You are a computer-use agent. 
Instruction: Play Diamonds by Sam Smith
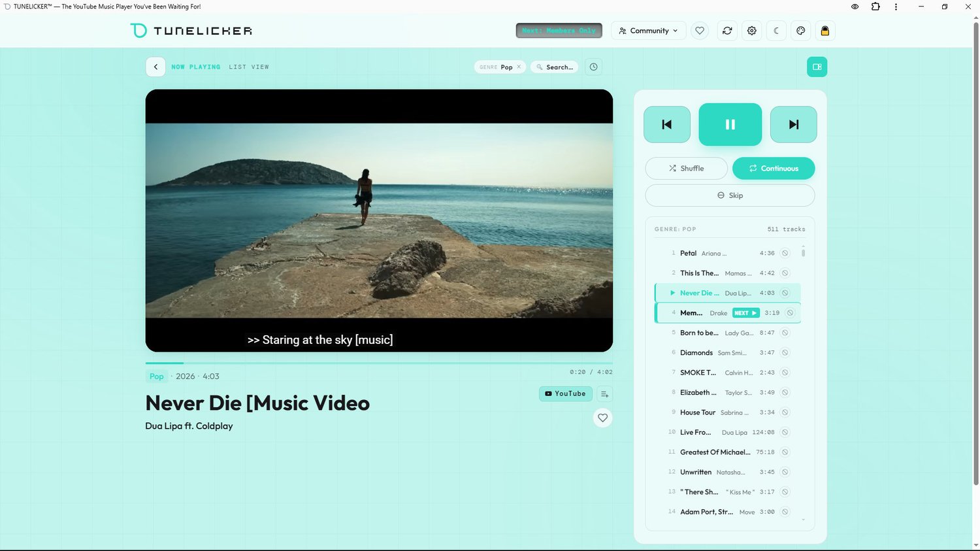pos(727,353)
